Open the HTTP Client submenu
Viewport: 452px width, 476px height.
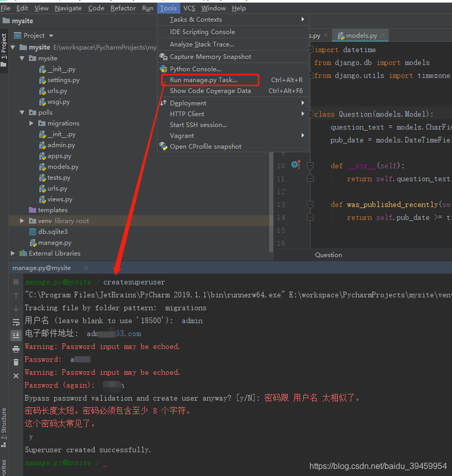(x=233, y=114)
